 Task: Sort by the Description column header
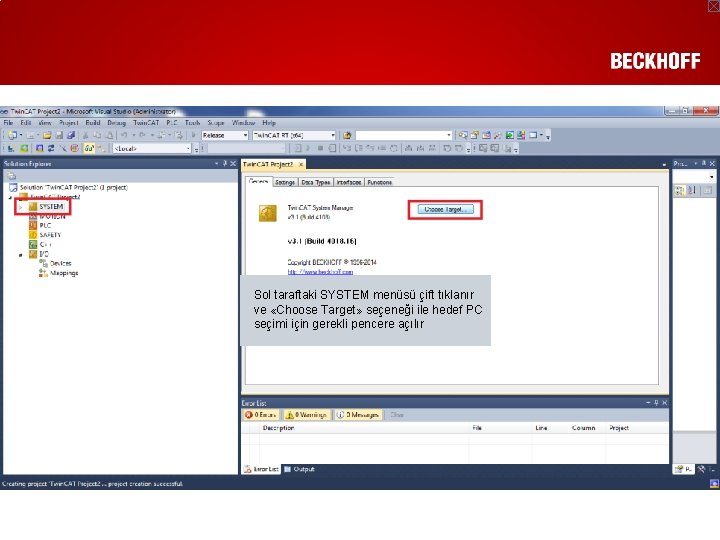pos(278,428)
